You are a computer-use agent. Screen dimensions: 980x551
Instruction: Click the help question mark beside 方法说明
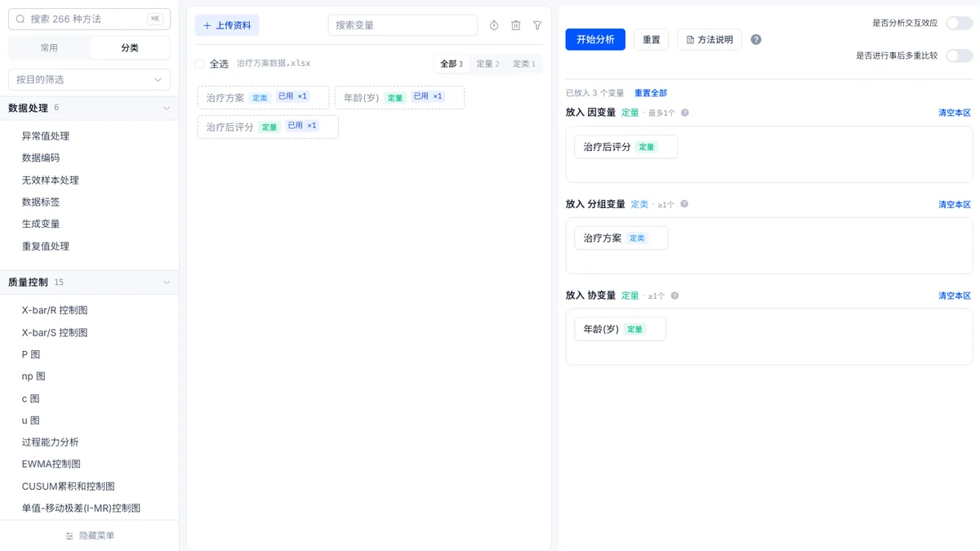click(756, 39)
